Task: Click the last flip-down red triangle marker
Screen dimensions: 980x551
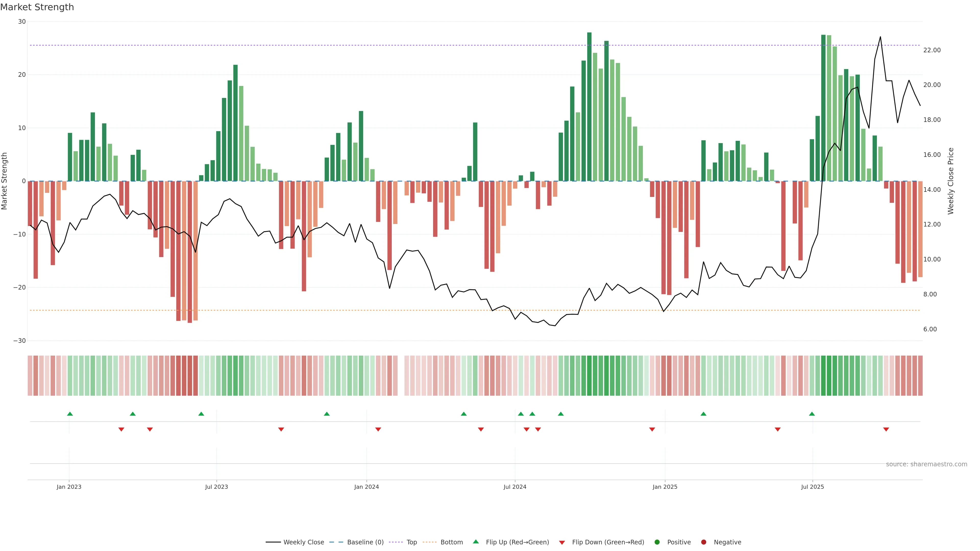Action: pyautogui.click(x=886, y=429)
